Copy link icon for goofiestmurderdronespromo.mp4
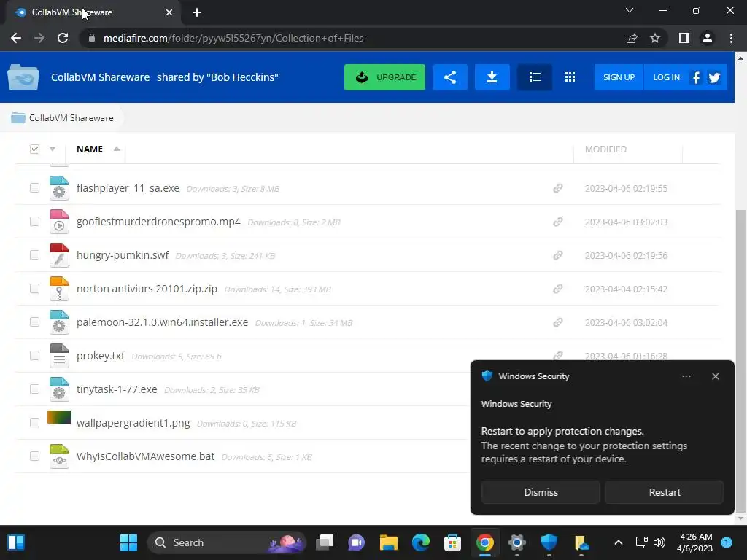This screenshot has width=747, height=560. [x=558, y=222]
